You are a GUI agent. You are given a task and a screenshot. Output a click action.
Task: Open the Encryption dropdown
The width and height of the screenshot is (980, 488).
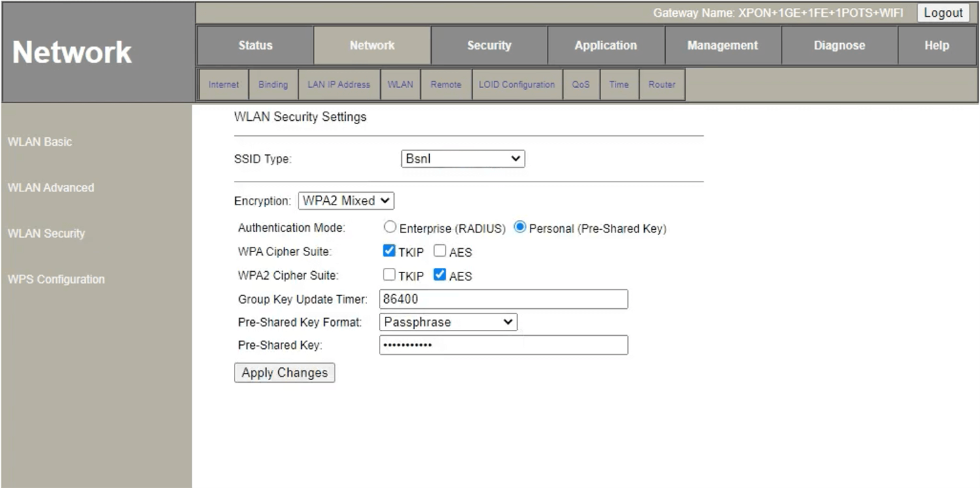[346, 201]
